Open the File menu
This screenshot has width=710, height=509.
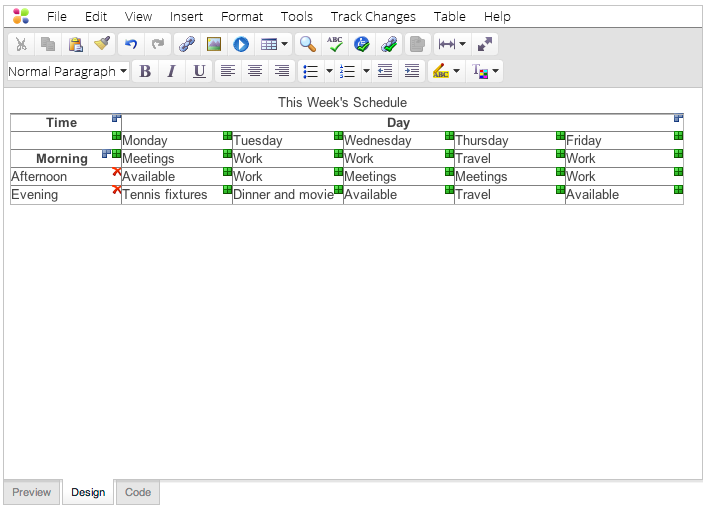57,17
